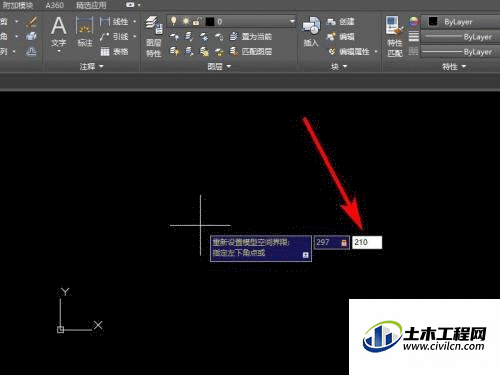This screenshot has width=500, height=375.
Task: Insert a Table (表格)
Action: [114, 51]
